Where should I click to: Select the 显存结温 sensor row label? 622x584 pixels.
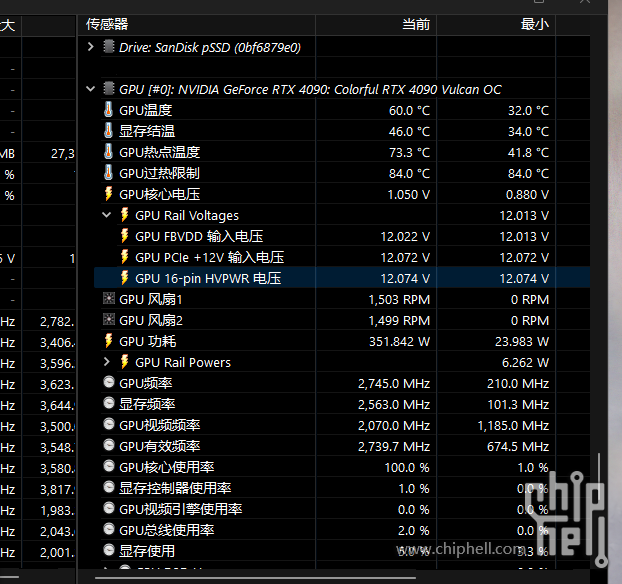(147, 131)
